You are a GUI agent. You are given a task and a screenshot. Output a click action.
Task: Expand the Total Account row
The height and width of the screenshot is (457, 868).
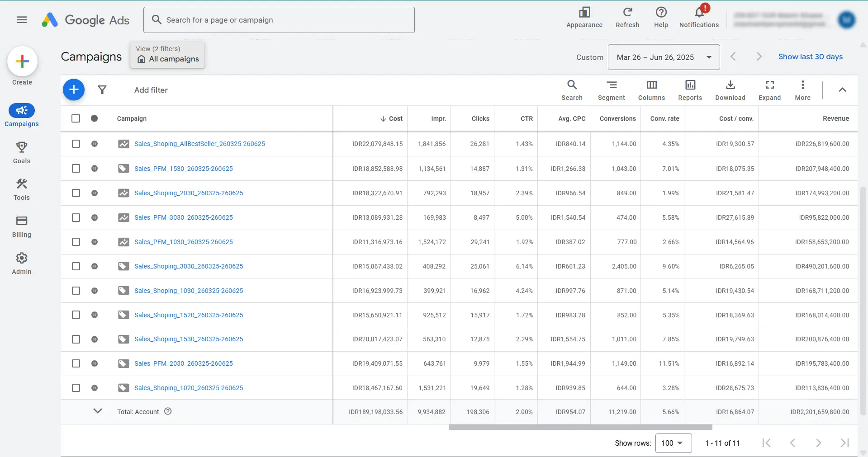(x=98, y=411)
